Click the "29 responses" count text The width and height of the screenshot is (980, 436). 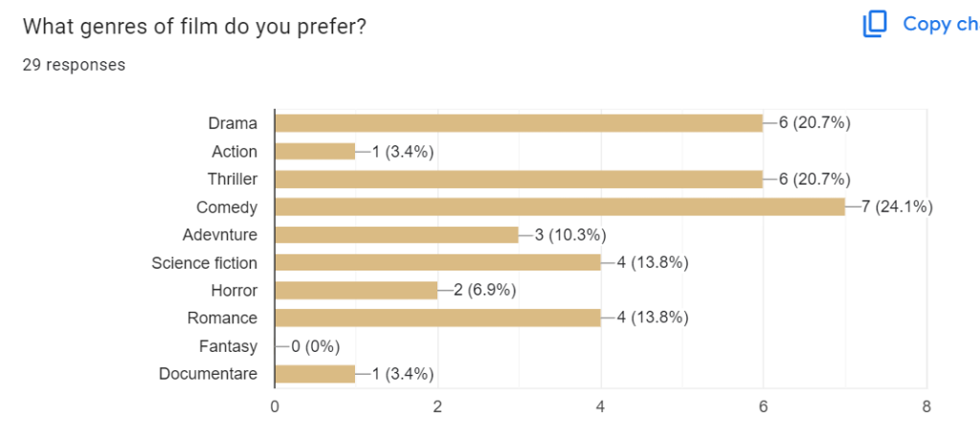(74, 65)
